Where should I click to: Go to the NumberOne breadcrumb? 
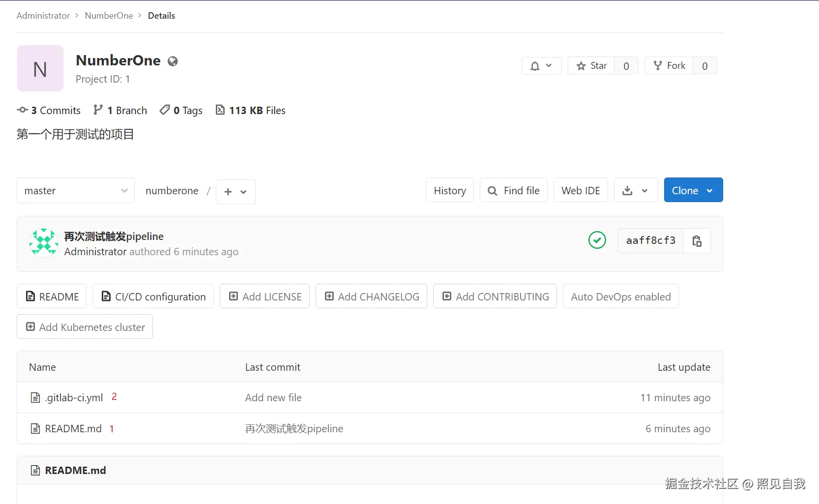[x=109, y=16]
